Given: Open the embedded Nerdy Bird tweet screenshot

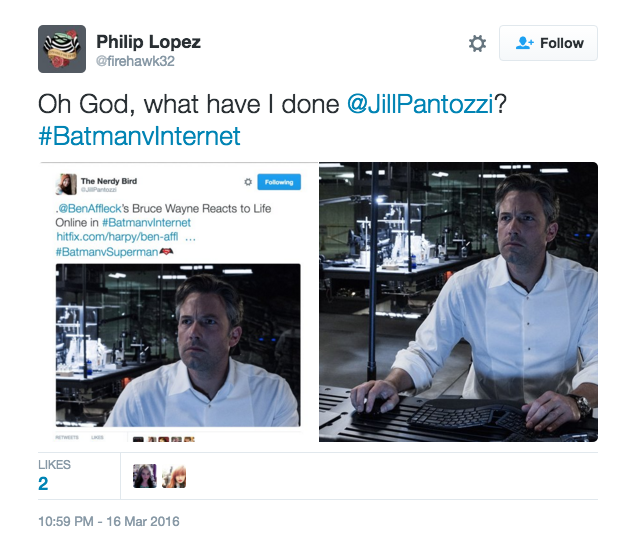Looking at the screenshot, I should tap(178, 302).
